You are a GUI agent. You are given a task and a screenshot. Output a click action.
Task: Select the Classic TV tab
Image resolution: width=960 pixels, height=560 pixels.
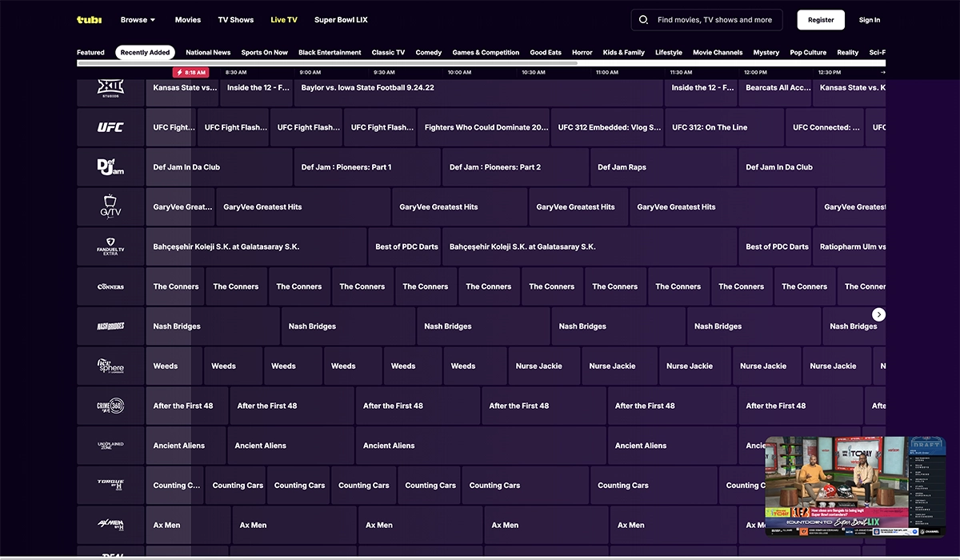pyautogui.click(x=388, y=53)
